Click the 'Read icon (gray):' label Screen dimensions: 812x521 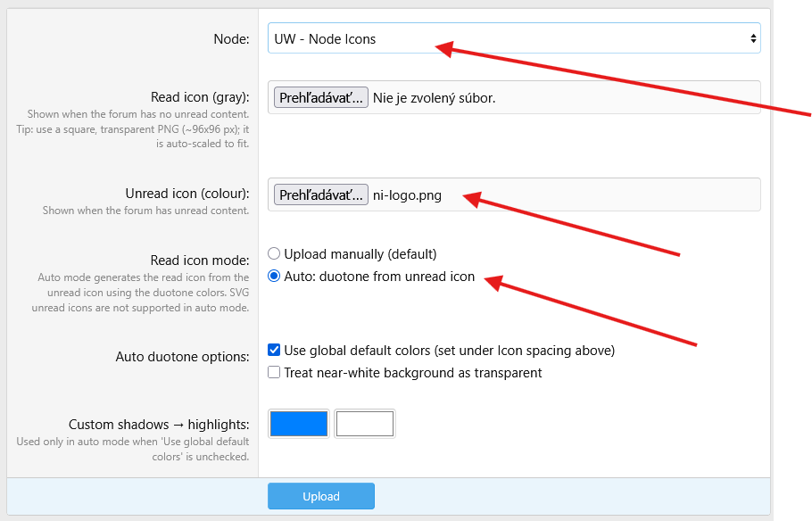(200, 97)
